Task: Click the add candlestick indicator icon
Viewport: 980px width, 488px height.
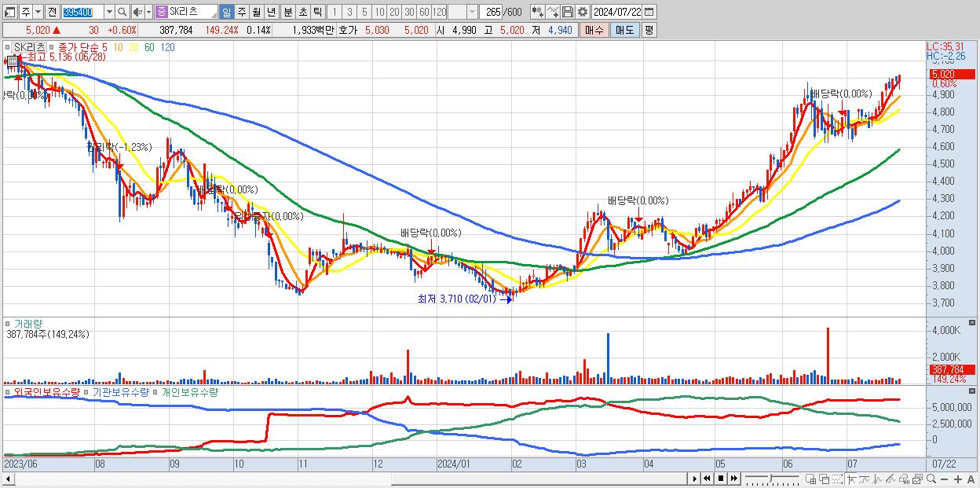Action: 538,12
